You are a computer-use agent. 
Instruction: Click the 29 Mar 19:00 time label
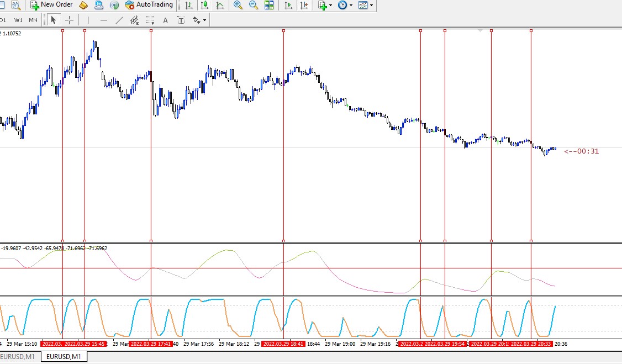click(x=340, y=344)
